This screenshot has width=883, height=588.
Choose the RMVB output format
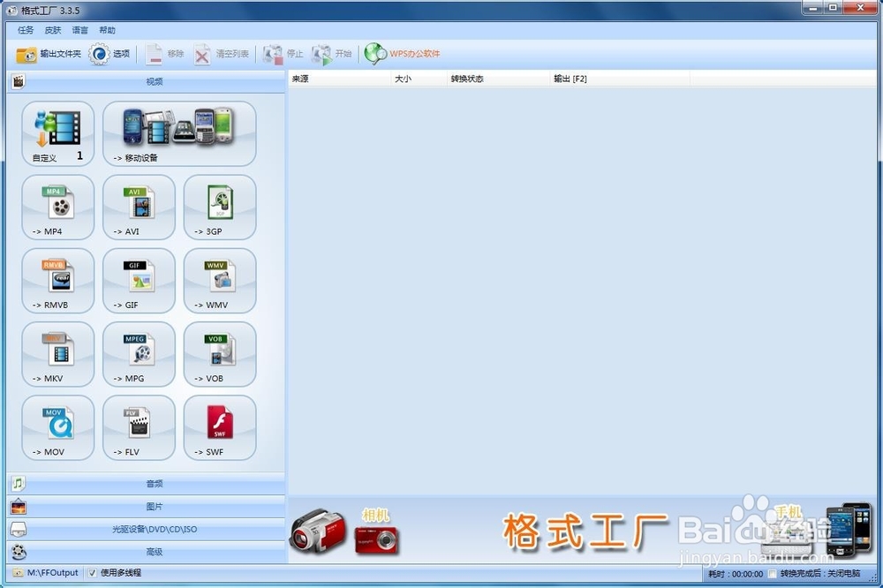[x=57, y=281]
